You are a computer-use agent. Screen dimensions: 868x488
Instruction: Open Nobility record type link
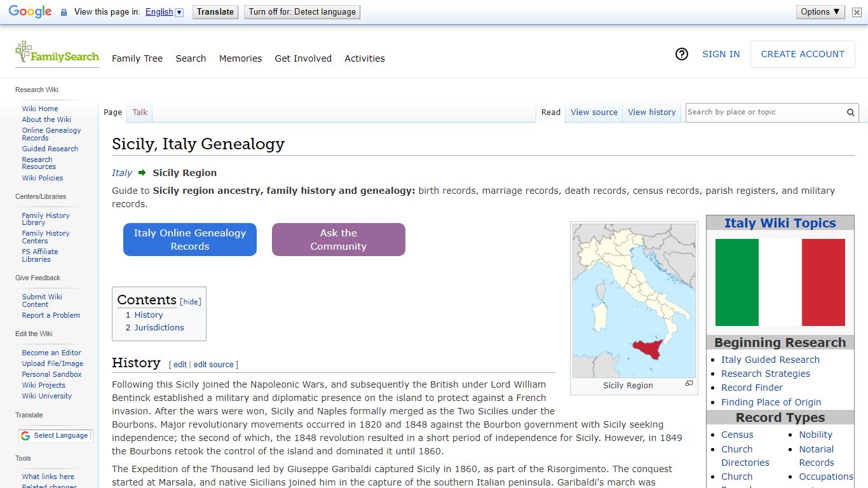pyautogui.click(x=816, y=435)
